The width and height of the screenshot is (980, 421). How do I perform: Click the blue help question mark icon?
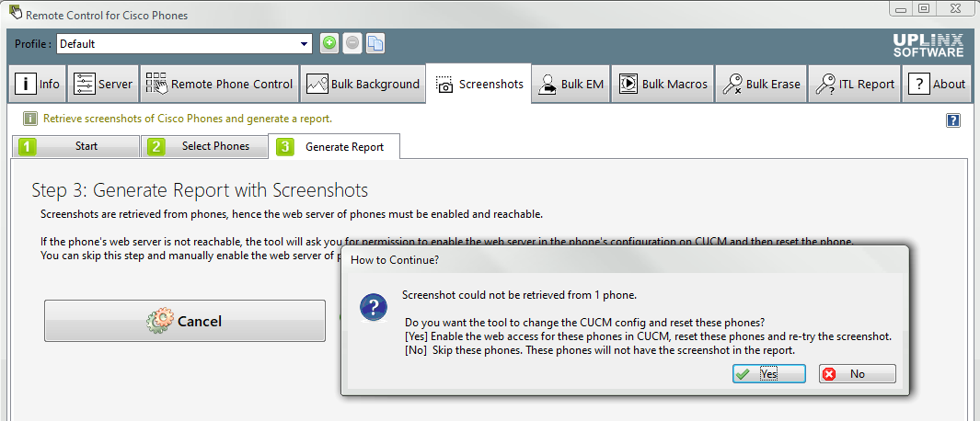coord(953,120)
